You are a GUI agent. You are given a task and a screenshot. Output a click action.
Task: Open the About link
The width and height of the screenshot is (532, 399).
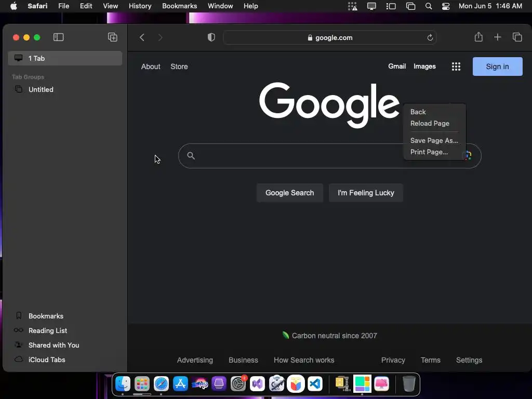pyautogui.click(x=151, y=66)
